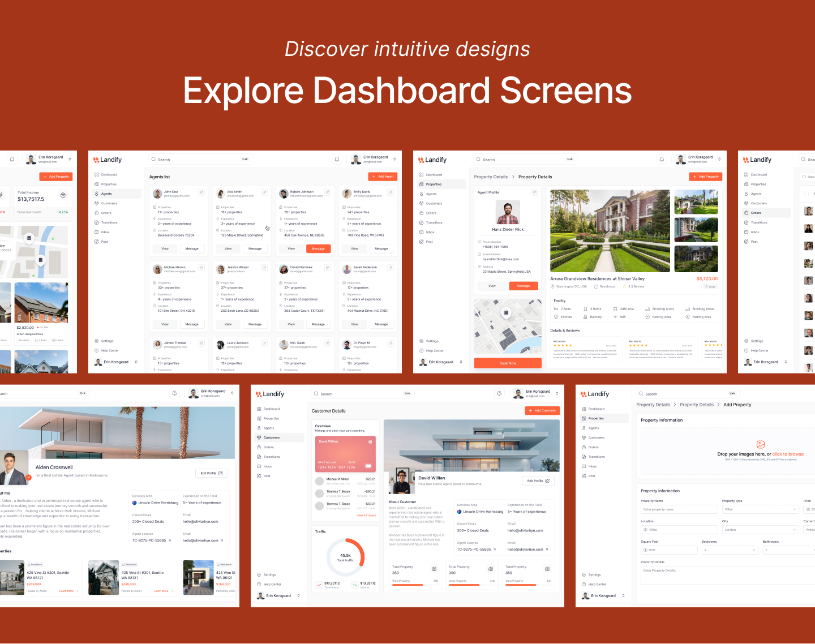Click star icon beside 4.5 Review
This screenshot has width=815, height=644.
click(x=625, y=286)
